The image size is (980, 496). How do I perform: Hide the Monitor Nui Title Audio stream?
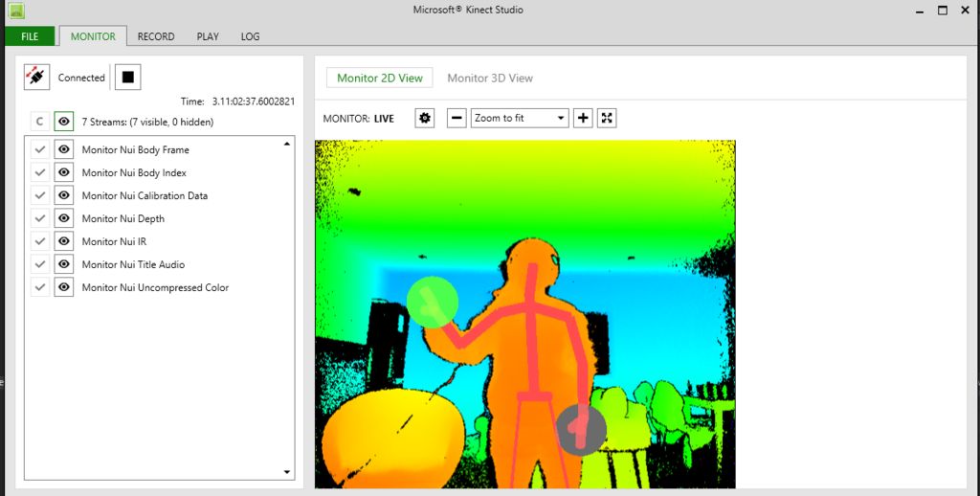(x=64, y=264)
